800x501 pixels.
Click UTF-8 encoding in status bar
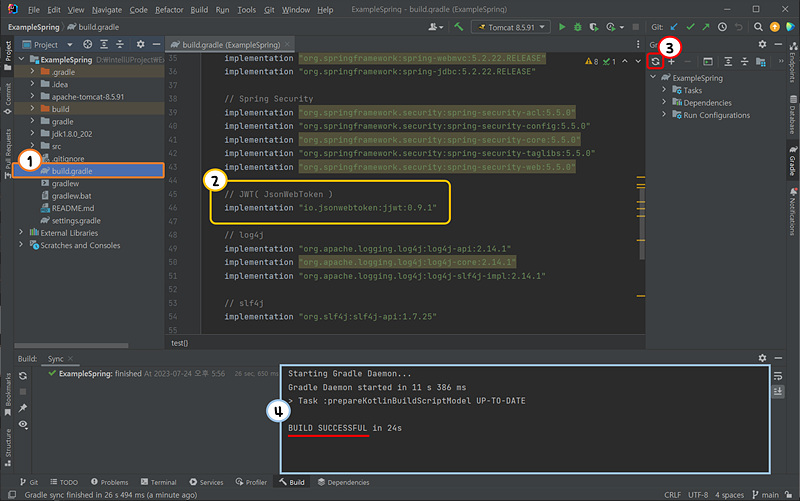[698, 495]
